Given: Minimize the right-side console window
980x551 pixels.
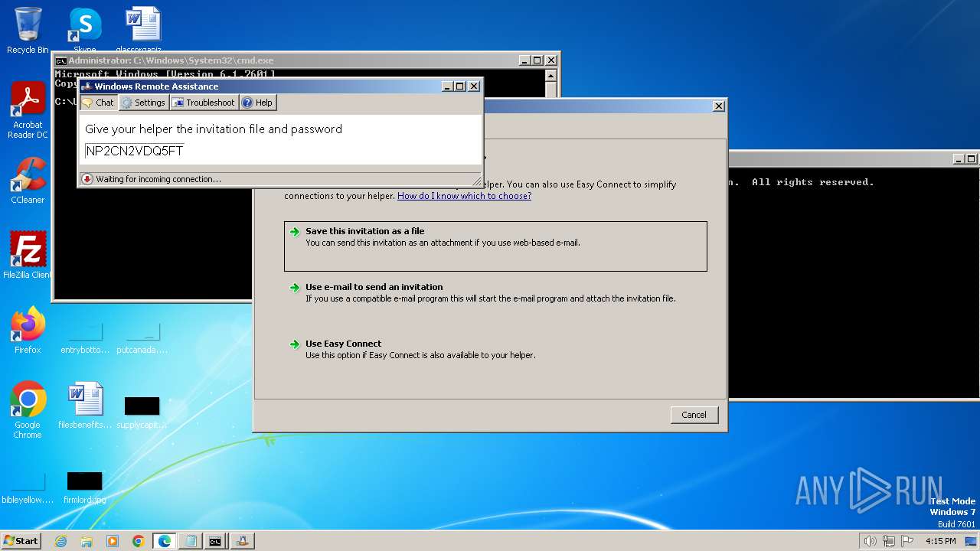Looking at the screenshot, I should tap(959, 159).
